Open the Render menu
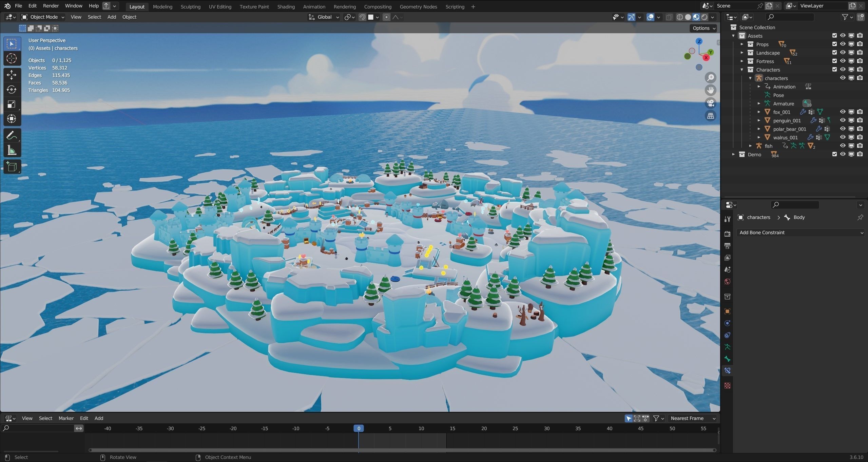Screen dimensions: 868x462 click(51, 6)
